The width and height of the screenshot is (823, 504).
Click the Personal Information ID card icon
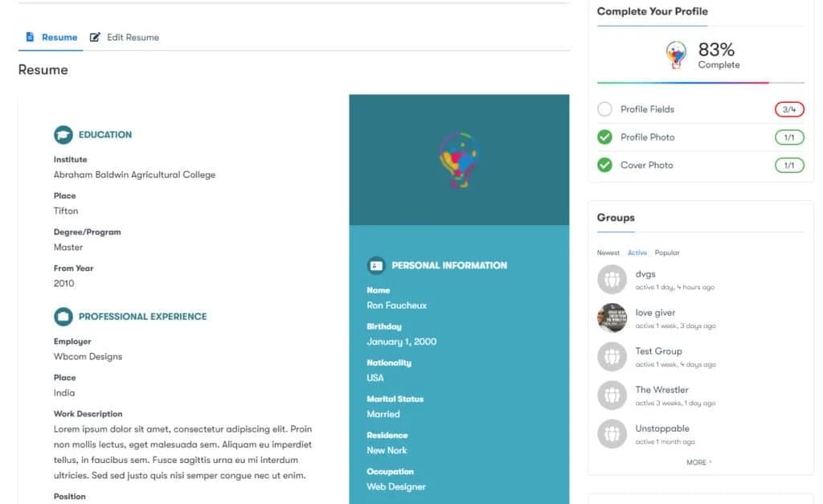pos(376,265)
